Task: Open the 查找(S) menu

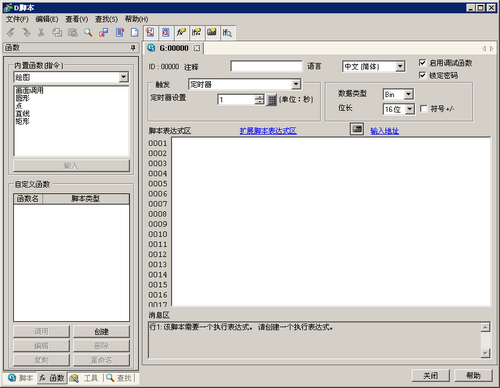Action: [x=106, y=19]
